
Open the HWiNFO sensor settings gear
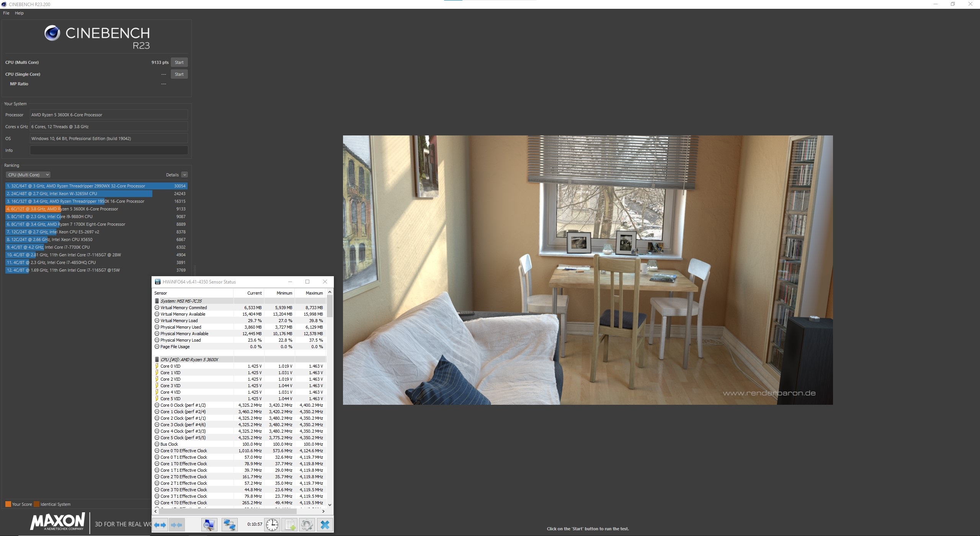[307, 525]
